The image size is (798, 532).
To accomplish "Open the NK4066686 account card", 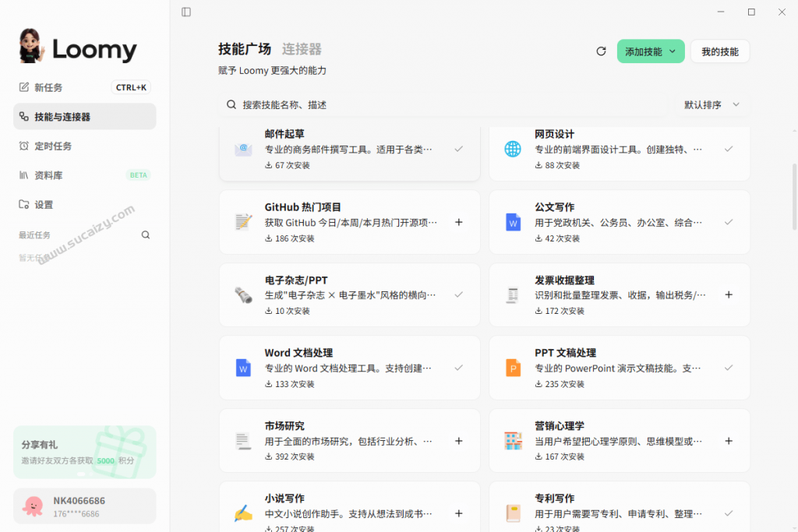I will [84, 506].
